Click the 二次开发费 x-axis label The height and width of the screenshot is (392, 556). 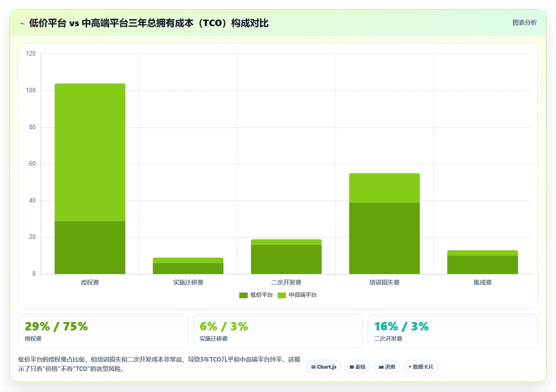286,282
